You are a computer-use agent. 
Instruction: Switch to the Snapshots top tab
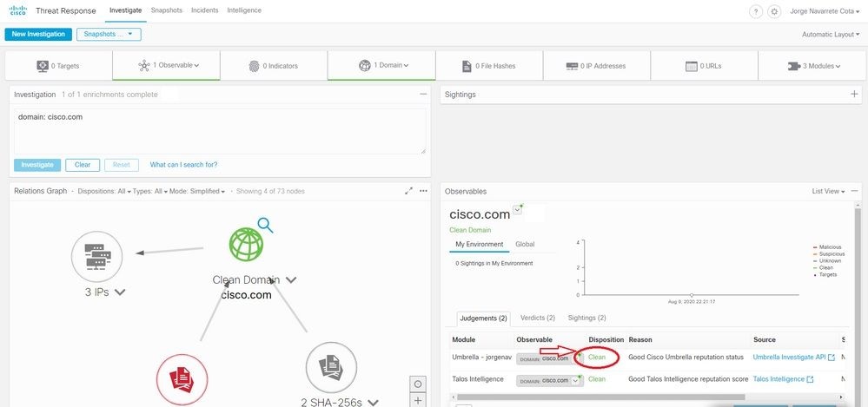pyautogui.click(x=167, y=10)
